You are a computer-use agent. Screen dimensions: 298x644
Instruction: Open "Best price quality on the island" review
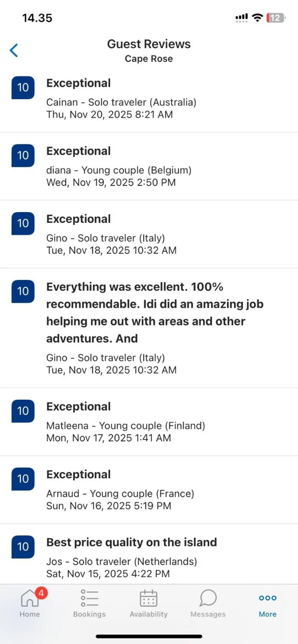click(131, 542)
